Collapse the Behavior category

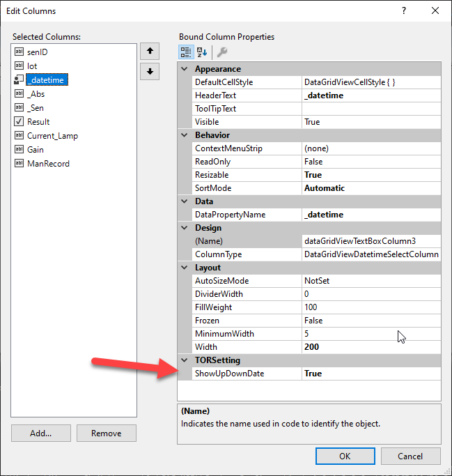tap(185, 135)
